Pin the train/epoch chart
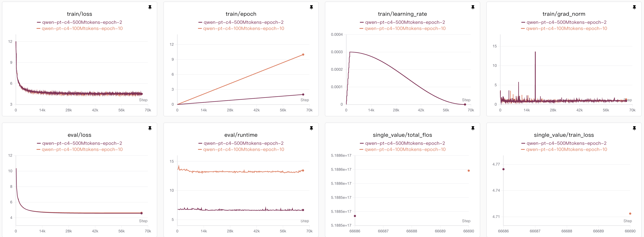644x237 pixels. point(311,7)
